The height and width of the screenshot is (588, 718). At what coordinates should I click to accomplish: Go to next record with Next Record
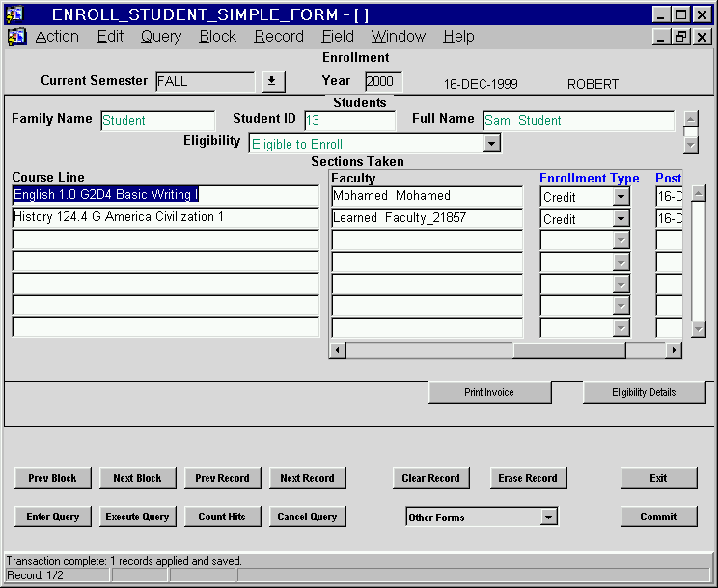point(307,478)
